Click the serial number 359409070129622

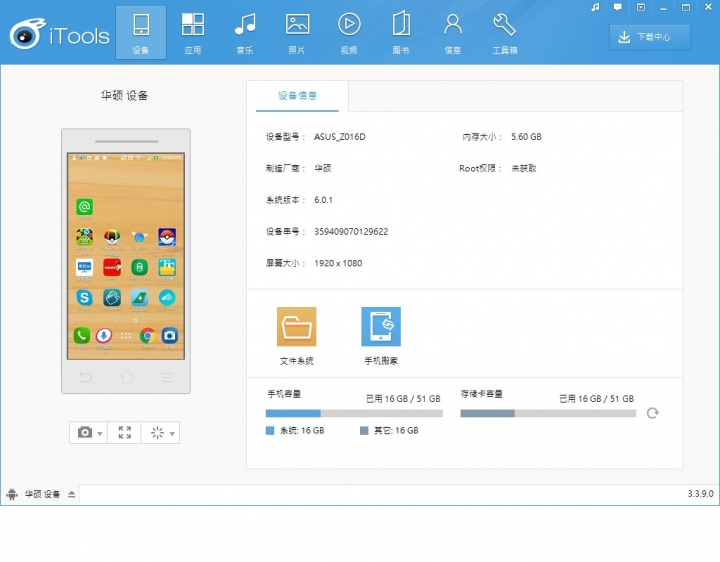351,232
